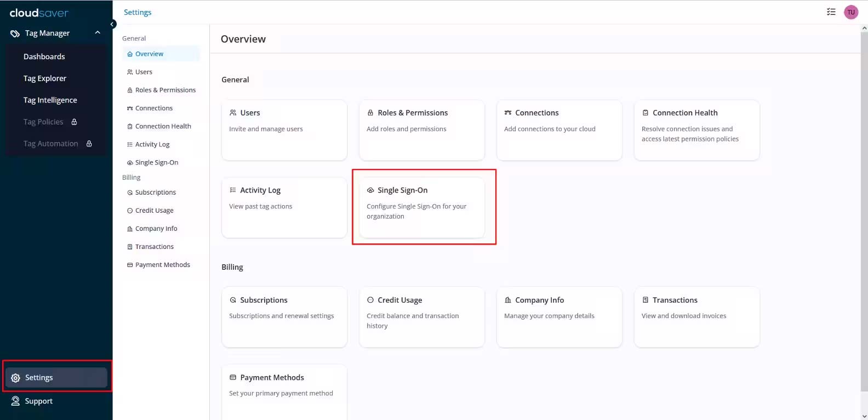The height and width of the screenshot is (420, 868).
Task: Click the Company Info building icon
Action: [507, 300]
